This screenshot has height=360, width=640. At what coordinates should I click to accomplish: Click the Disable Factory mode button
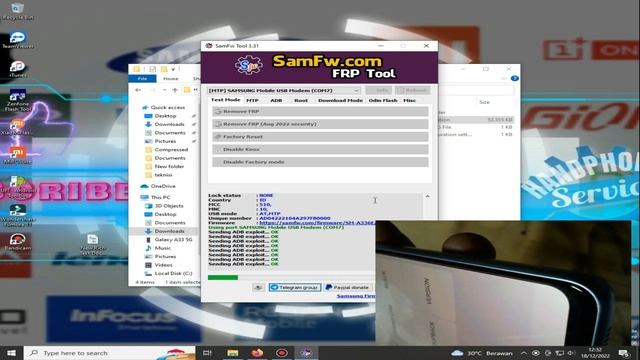320,162
